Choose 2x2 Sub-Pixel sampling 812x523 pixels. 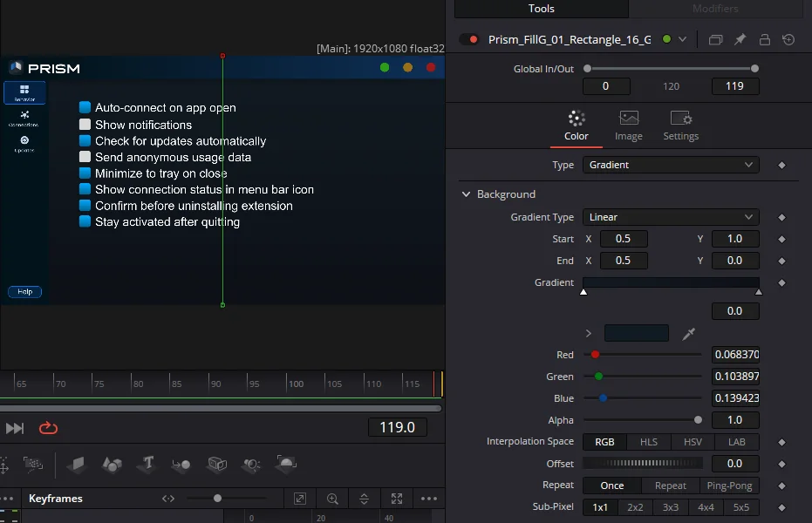[635, 507]
